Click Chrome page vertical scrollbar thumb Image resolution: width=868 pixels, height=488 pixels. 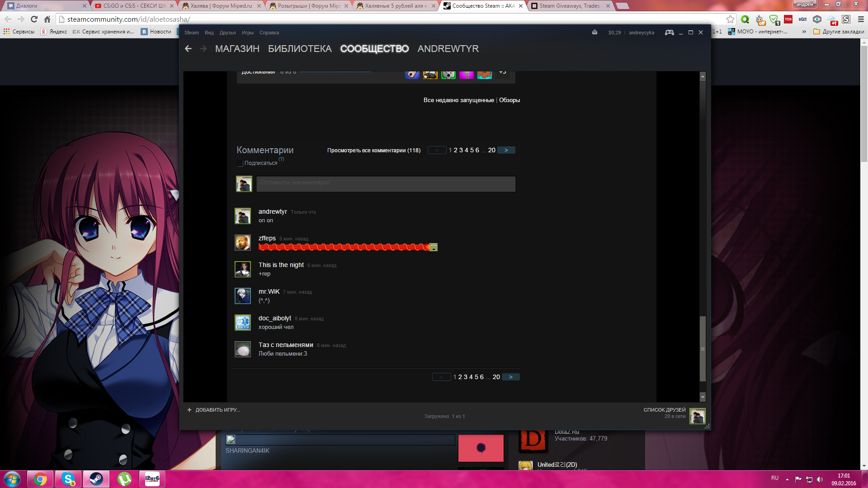tap(864, 103)
